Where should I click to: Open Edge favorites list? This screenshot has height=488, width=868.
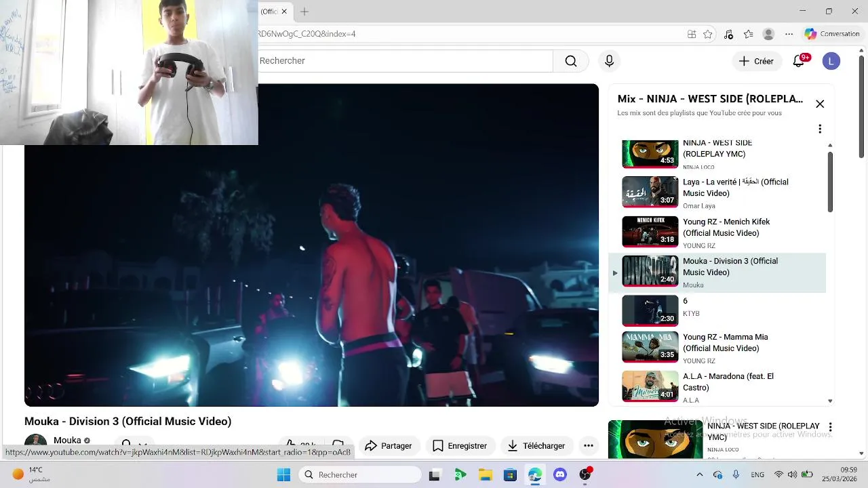tap(749, 34)
